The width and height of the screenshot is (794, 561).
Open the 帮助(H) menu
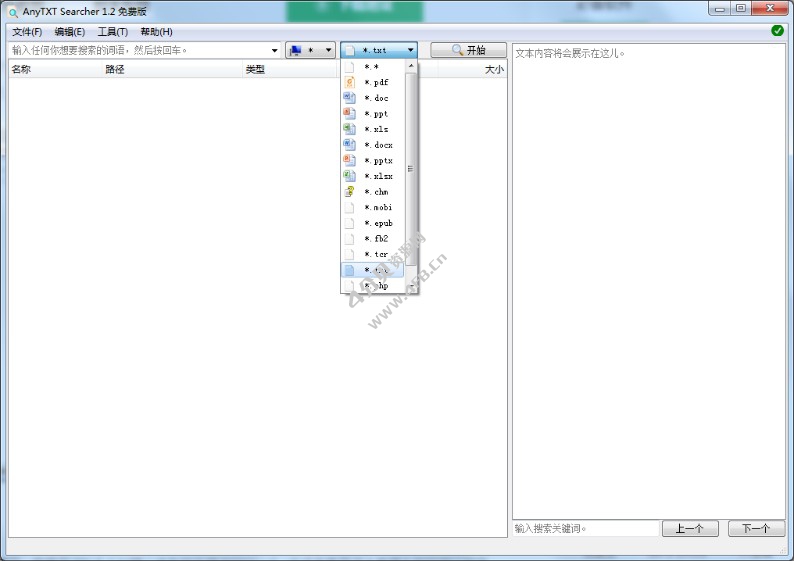[x=156, y=32]
